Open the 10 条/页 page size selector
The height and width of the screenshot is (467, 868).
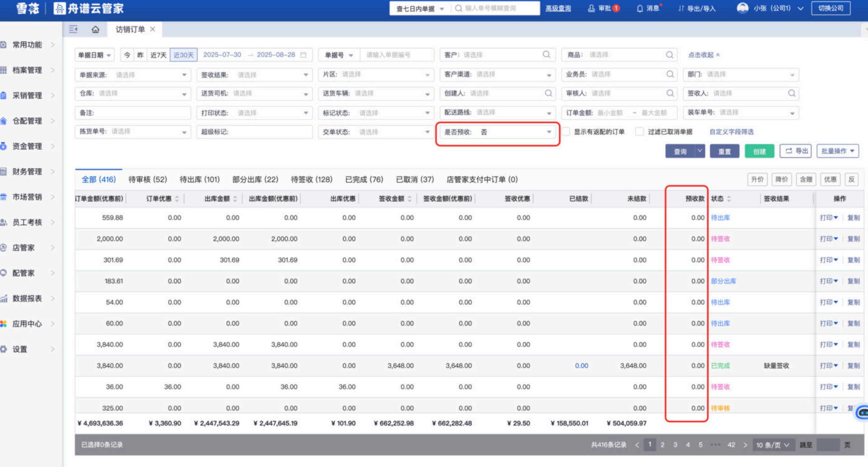[x=773, y=445]
